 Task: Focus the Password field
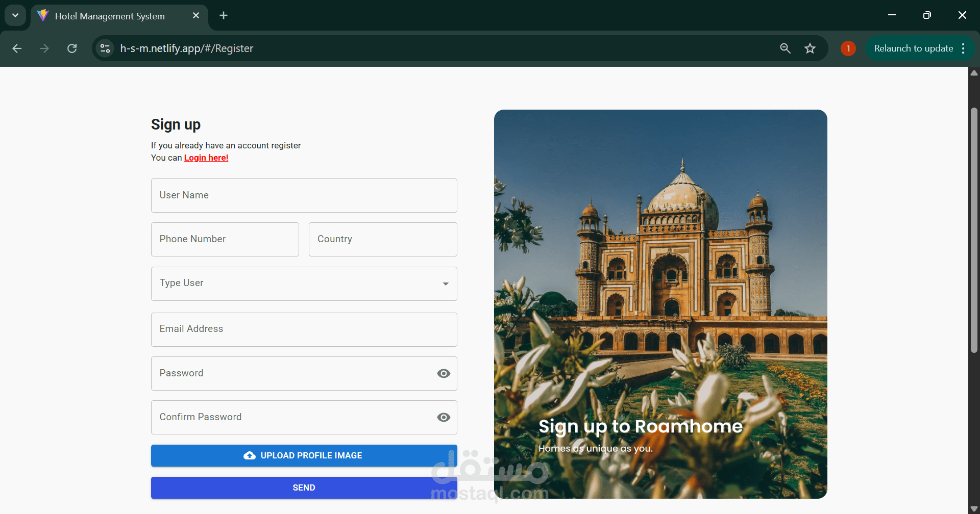tap(304, 373)
